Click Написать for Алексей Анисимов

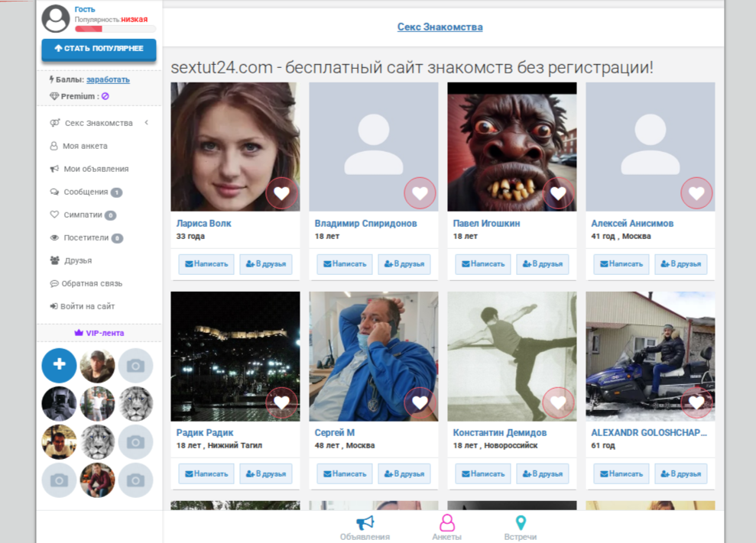(621, 264)
